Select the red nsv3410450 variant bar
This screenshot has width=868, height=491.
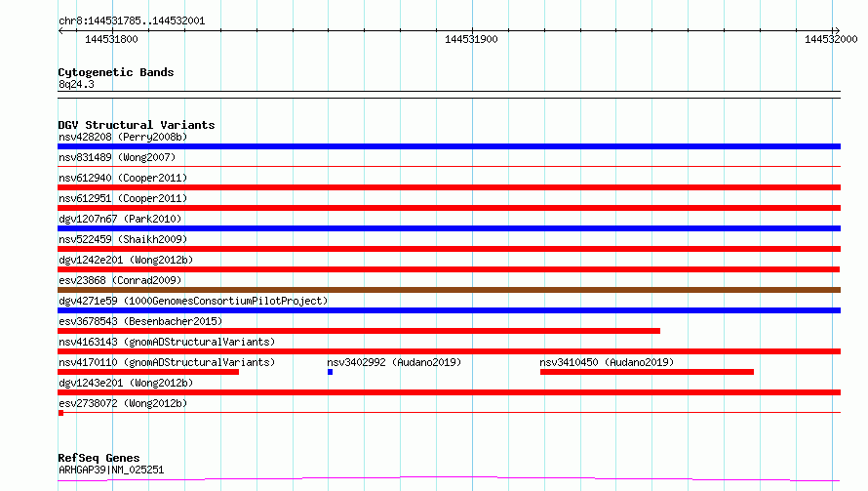[648, 372]
